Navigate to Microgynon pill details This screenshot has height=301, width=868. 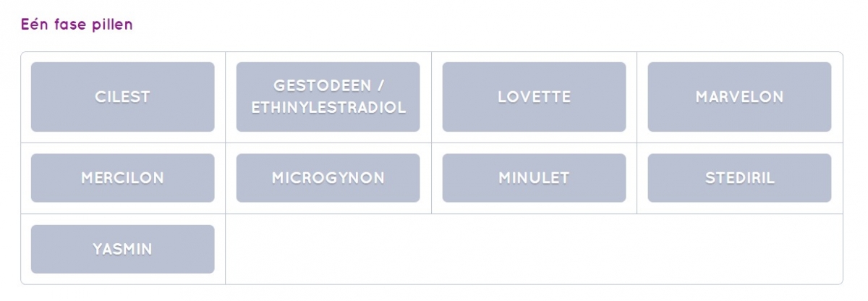pyautogui.click(x=328, y=178)
